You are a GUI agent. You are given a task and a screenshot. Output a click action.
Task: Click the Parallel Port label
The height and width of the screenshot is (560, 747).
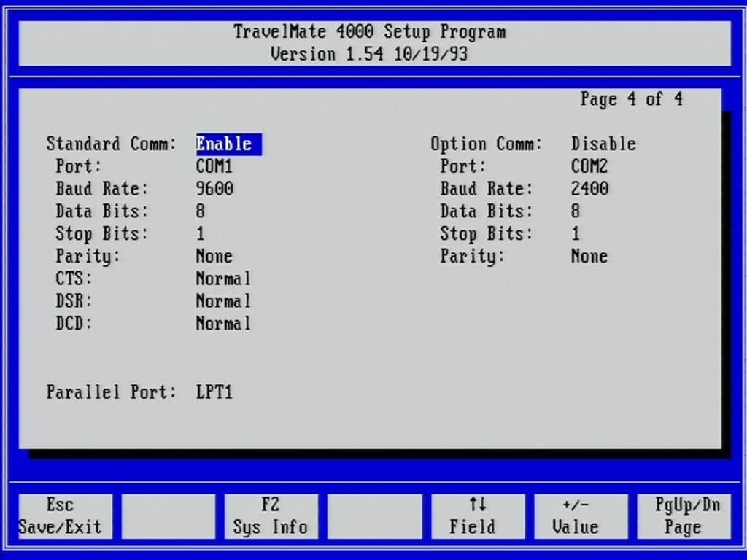(111, 392)
